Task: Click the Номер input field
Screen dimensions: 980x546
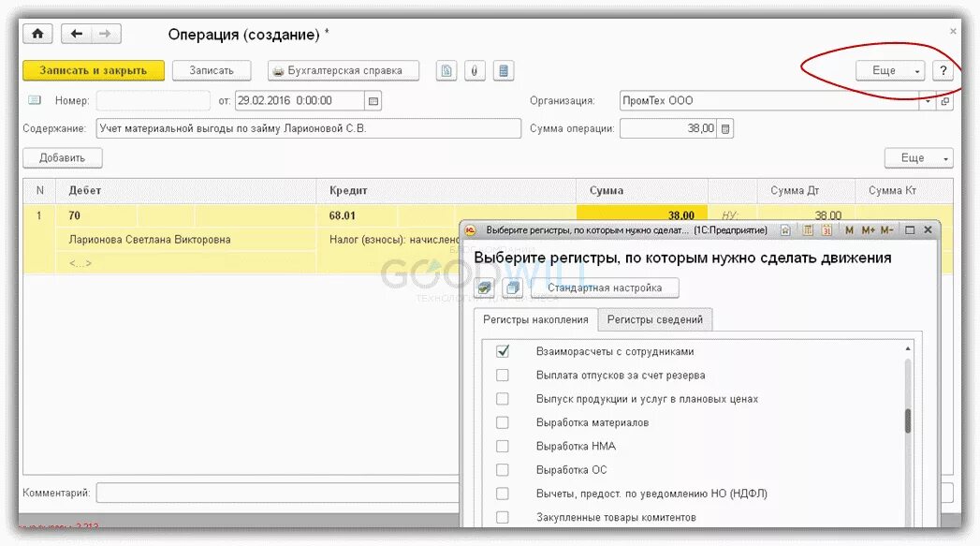Action: 154,101
